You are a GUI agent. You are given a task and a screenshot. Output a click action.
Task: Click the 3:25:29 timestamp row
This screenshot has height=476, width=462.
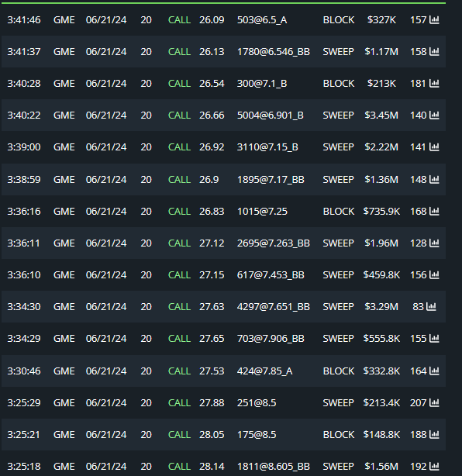coord(223,403)
